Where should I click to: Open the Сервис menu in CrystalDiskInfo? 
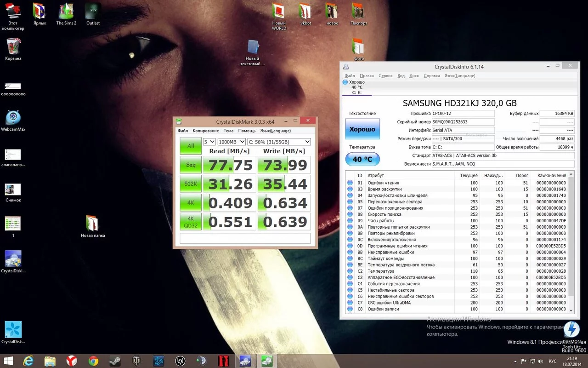point(385,76)
